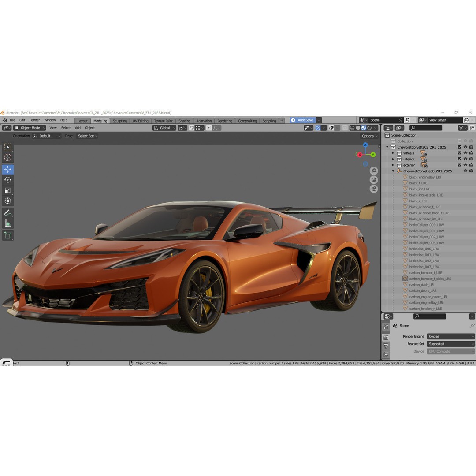476x476 pixels.
Task: Toggle X-ray display
Action: (x=345, y=128)
